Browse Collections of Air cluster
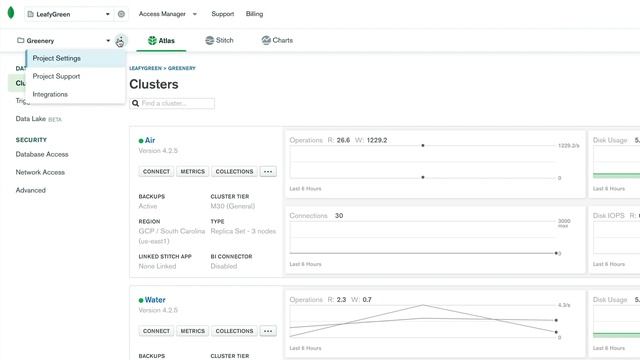Image resolution: width=640 pixels, height=360 pixels. point(234,171)
